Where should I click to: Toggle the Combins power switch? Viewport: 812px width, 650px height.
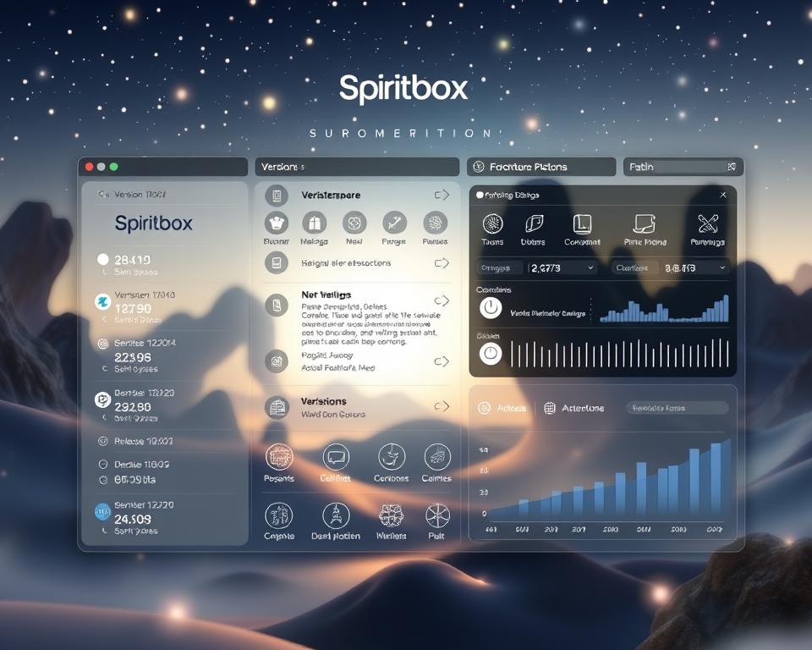tap(491, 309)
